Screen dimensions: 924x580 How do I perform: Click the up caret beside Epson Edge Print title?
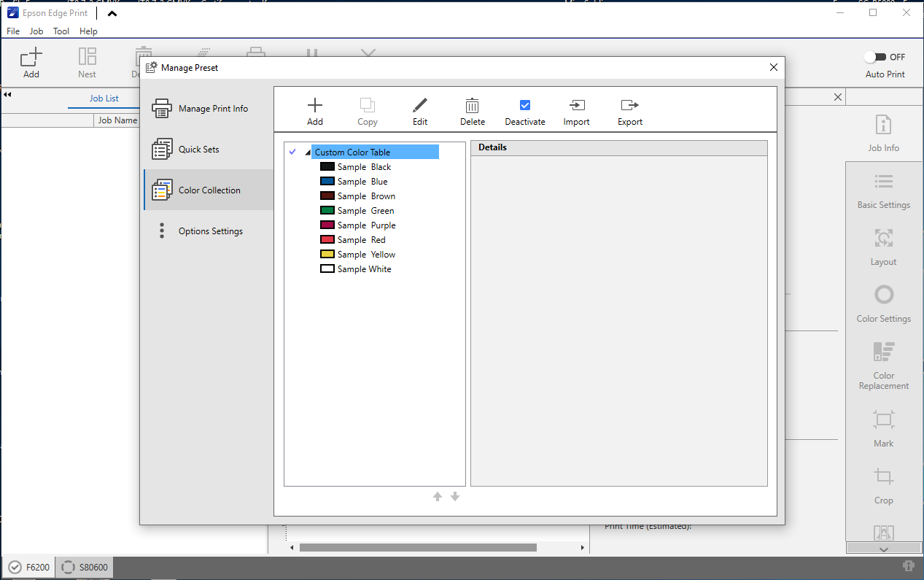tap(111, 13)
